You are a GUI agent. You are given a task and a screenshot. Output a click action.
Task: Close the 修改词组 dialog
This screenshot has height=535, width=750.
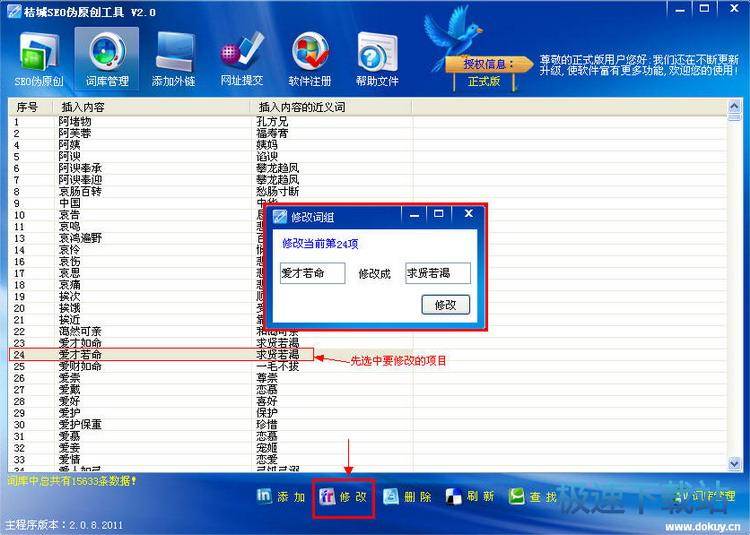tap(469, 214)
